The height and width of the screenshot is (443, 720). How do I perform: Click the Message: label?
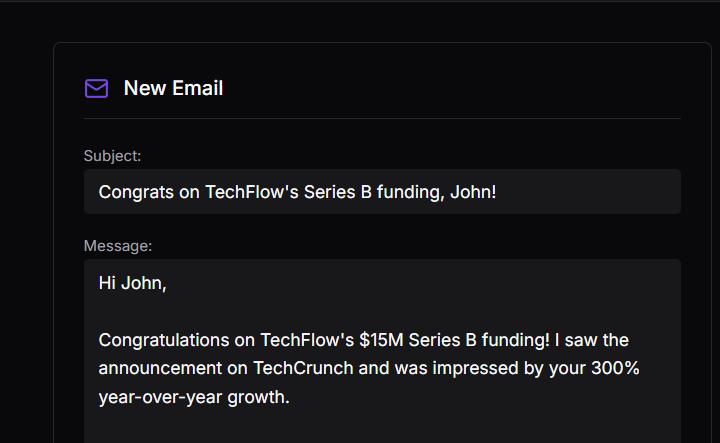click(x=118, y=246)
